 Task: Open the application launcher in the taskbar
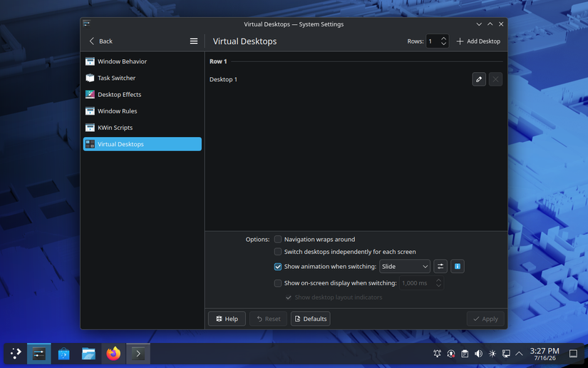[x=16, y=353]
